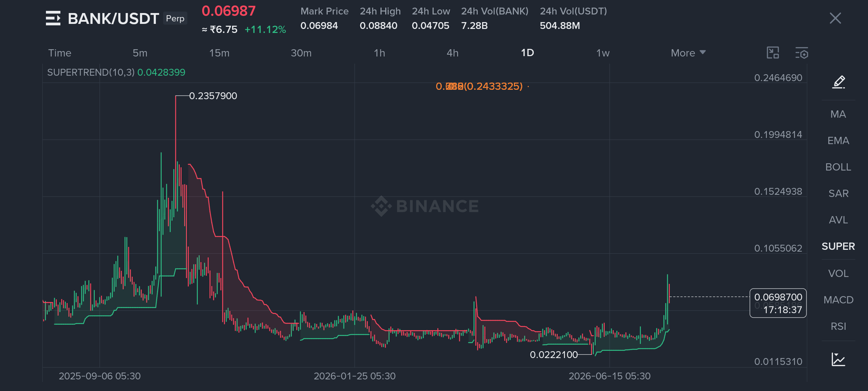Toggle the AVL indicator
This screenshot has height=391, width=868.
(838, 220)
